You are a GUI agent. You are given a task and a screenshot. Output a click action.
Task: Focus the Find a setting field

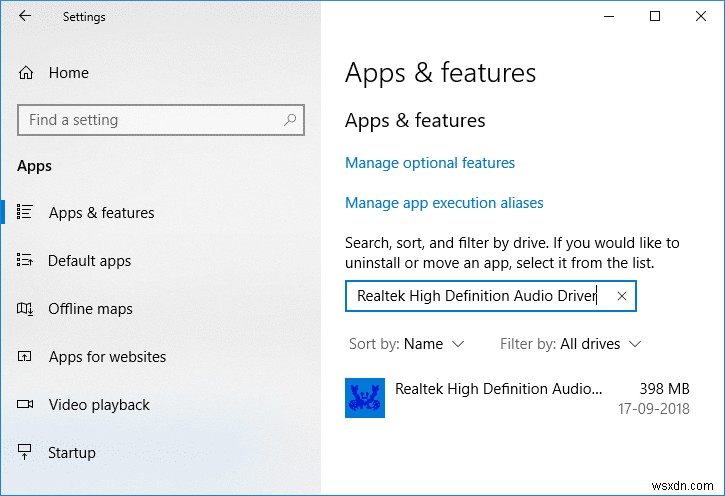click(x=150, y=120)
